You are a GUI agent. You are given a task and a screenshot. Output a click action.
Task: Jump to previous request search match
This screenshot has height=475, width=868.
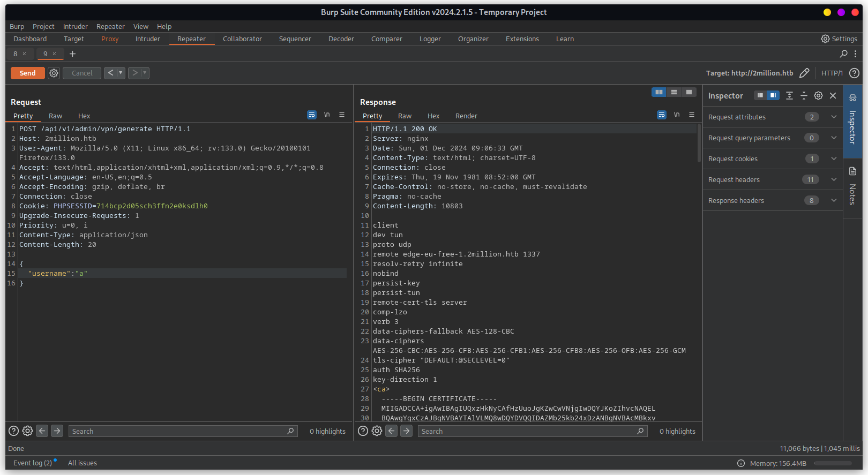point(42,431)
